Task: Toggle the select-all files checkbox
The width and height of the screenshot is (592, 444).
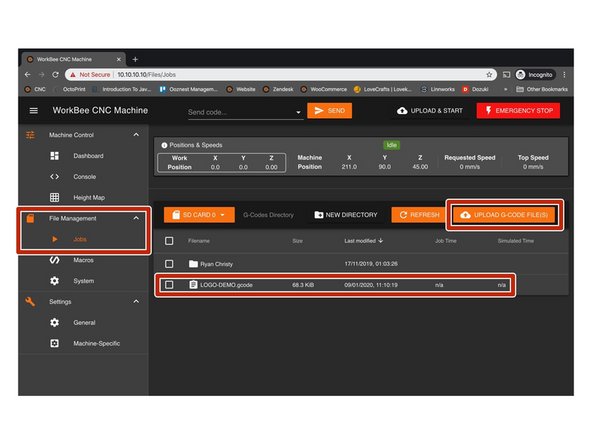Action: 169,241
